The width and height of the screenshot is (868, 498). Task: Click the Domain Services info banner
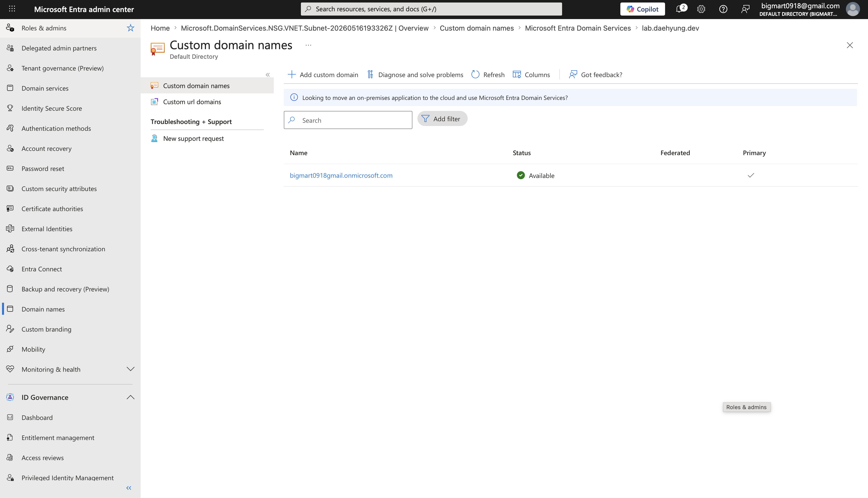[570, 97]
